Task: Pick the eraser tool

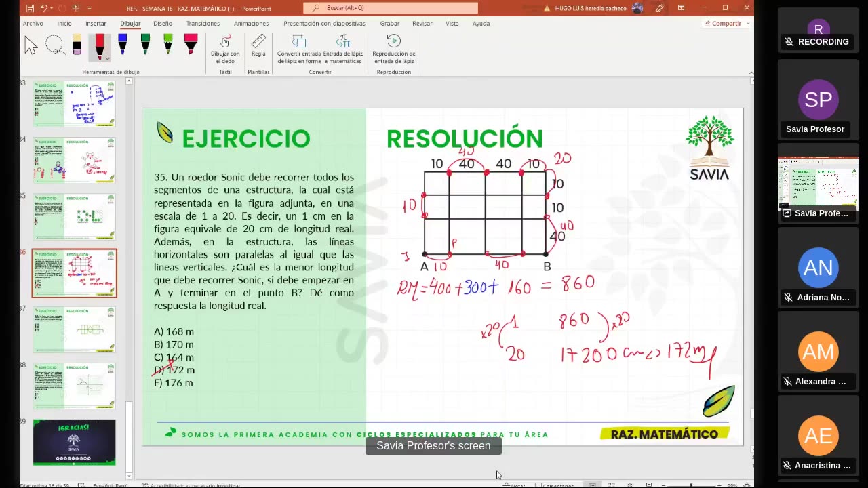Action: pos(77,45)
